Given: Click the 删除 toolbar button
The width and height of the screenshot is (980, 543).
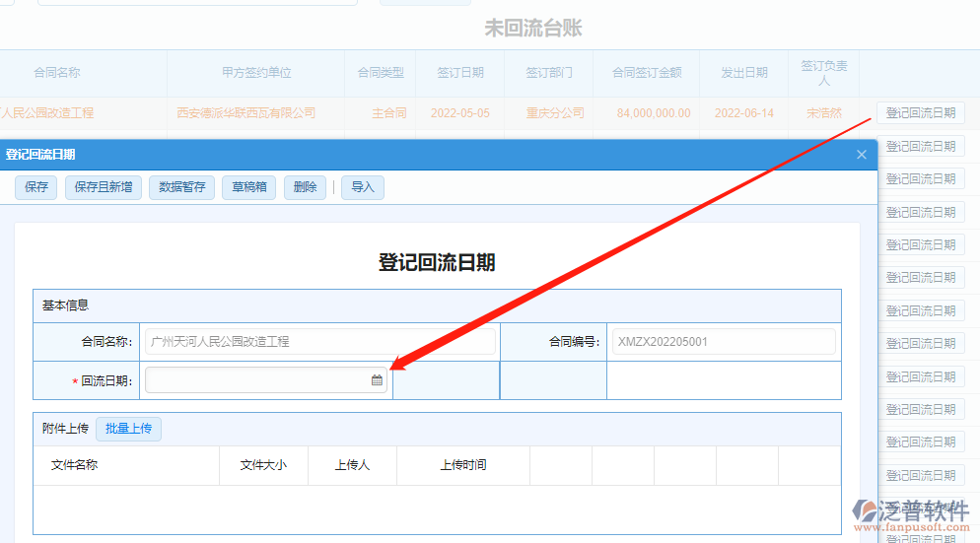Looking at the screenshot, I should click(x=305, y=187).
